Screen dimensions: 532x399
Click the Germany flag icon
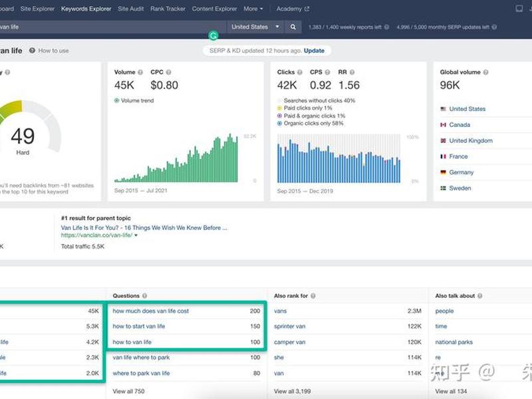pyautogui.click(x=443, y=172)
